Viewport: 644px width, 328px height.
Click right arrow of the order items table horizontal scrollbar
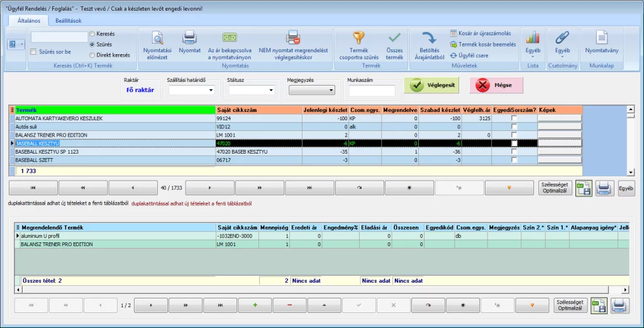(625, 290)
